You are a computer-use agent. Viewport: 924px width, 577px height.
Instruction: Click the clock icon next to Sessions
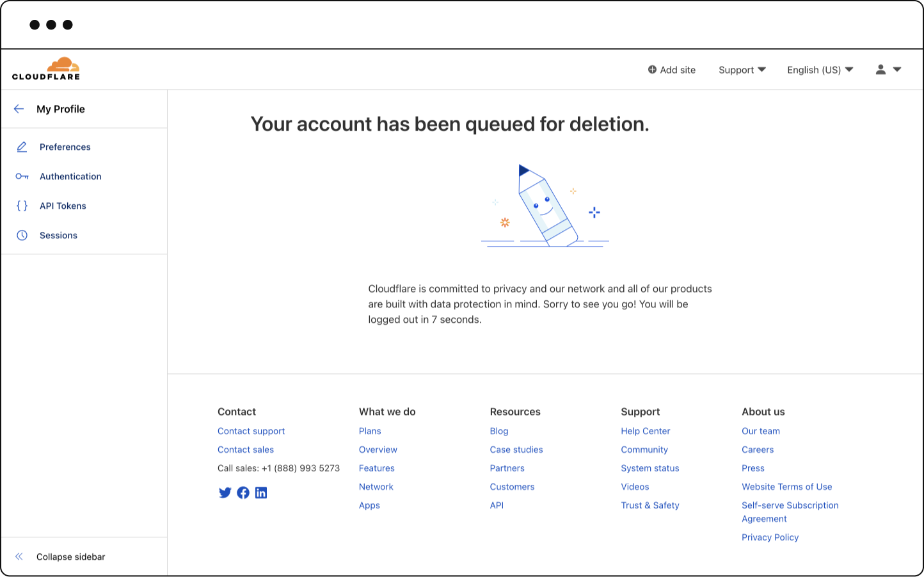[22, 235]
